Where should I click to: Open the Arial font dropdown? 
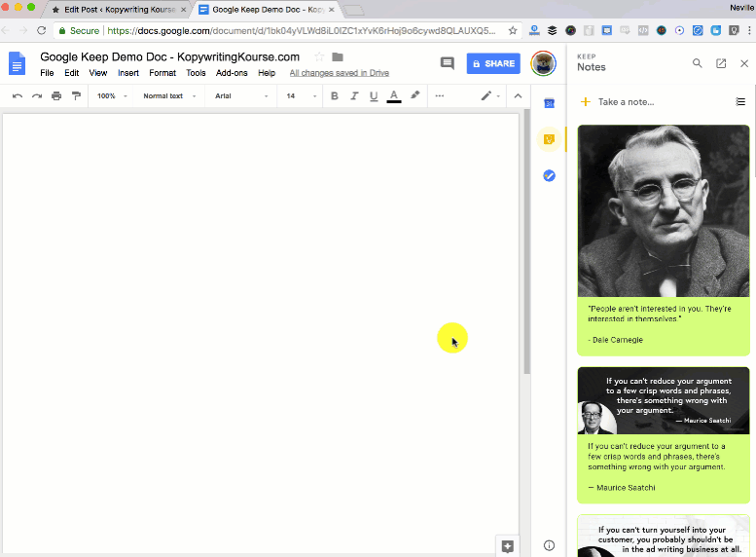240,96
